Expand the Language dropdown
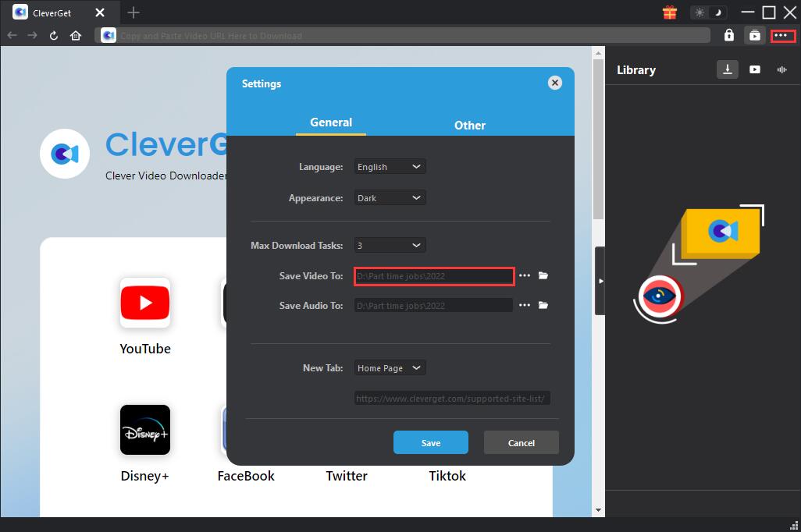The height and width of the screenshot is (532, 801). point(390,166)
